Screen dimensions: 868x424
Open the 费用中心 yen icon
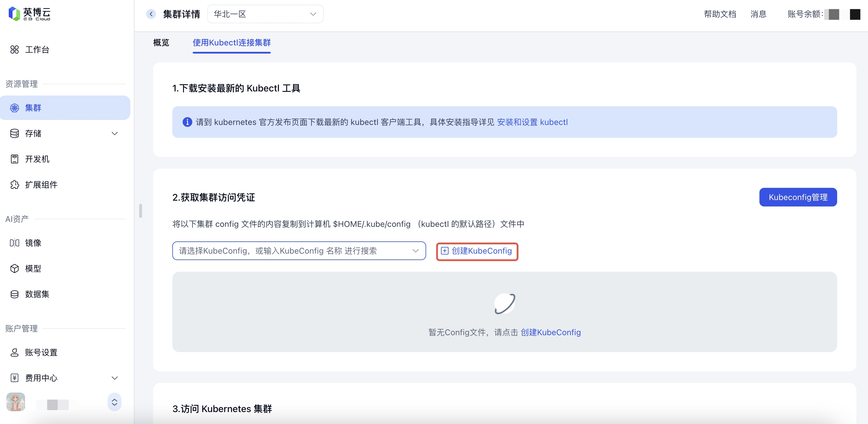[x=15, y=378]
